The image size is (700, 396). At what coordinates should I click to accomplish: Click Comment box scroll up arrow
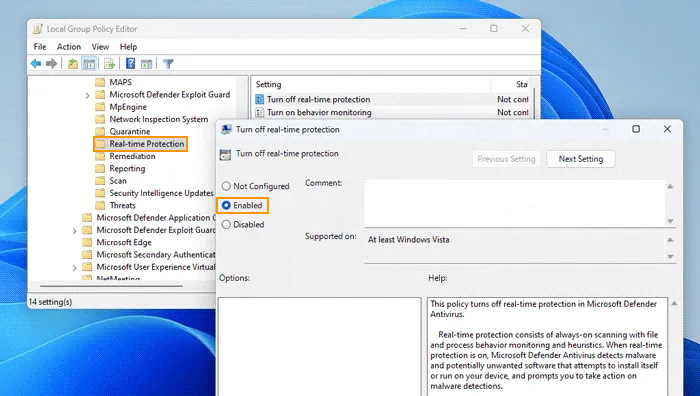coord(670,186)
